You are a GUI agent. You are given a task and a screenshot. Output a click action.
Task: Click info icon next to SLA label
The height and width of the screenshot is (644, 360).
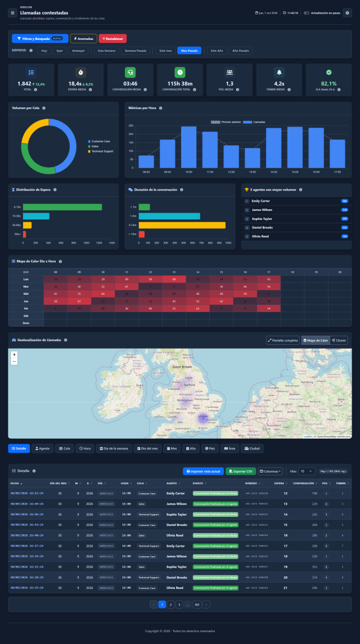click(339, 89)
